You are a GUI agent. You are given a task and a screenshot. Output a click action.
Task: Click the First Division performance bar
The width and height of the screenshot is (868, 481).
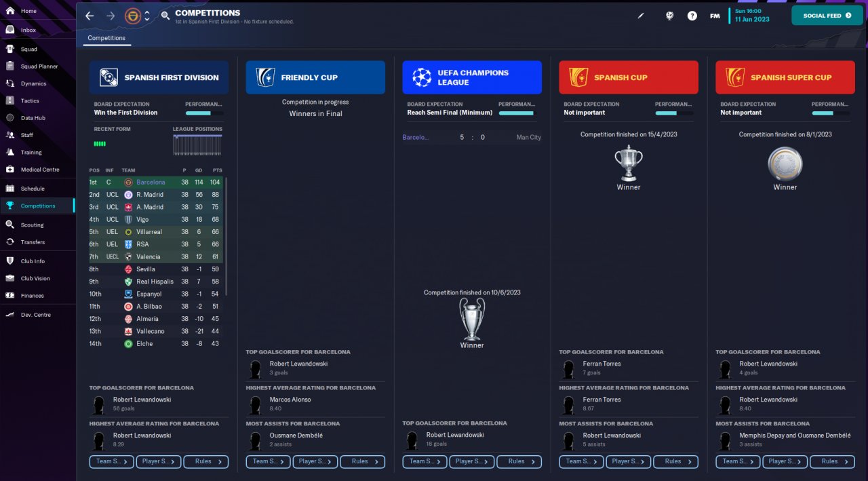[204, 113]
